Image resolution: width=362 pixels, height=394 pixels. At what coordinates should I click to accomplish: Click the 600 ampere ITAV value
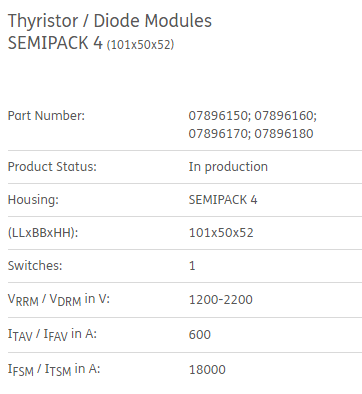(x=200, y=335)
